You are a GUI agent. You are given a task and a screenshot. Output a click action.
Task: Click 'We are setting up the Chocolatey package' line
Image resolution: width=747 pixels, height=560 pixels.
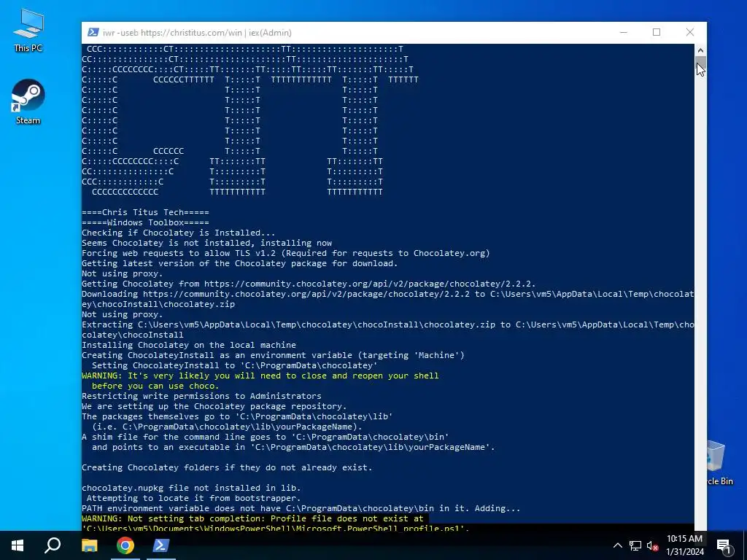[214, 406]
